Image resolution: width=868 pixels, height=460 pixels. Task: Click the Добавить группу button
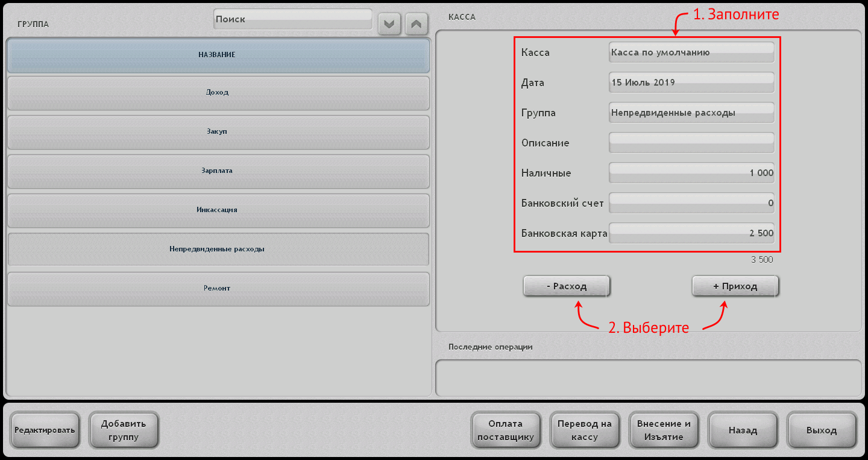coord(124,430)
